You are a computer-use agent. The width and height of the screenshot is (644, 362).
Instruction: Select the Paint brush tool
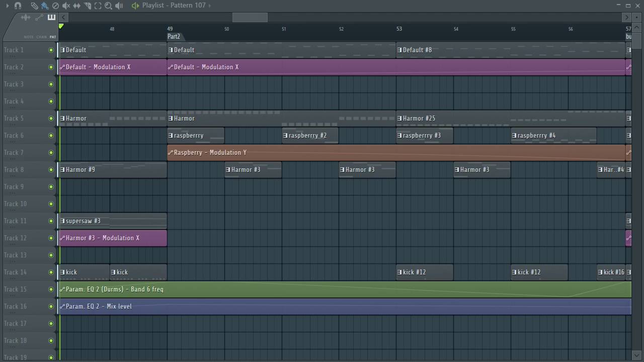click(45, 6)
